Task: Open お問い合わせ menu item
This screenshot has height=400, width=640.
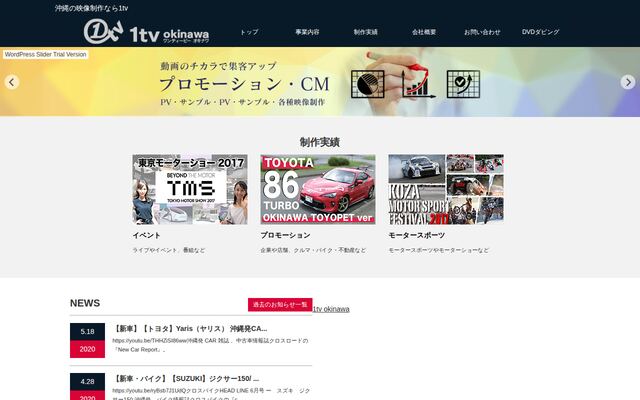Action: 482,32
